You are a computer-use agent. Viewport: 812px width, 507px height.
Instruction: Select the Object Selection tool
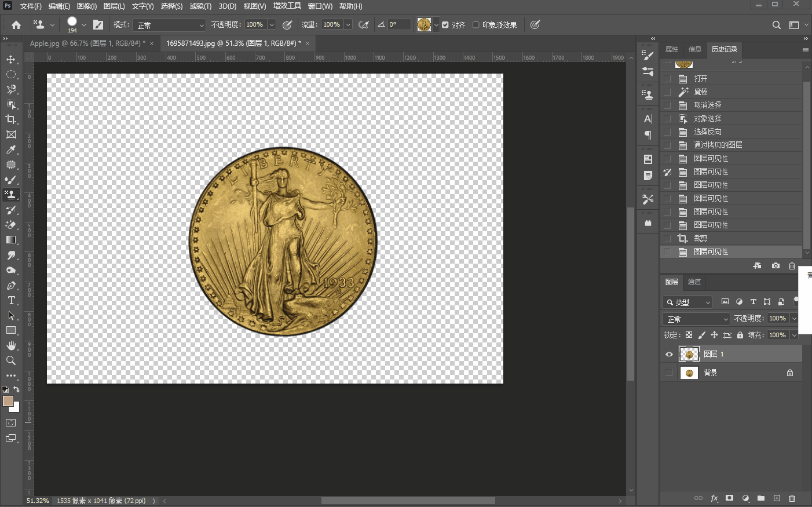tap(11, 104)
